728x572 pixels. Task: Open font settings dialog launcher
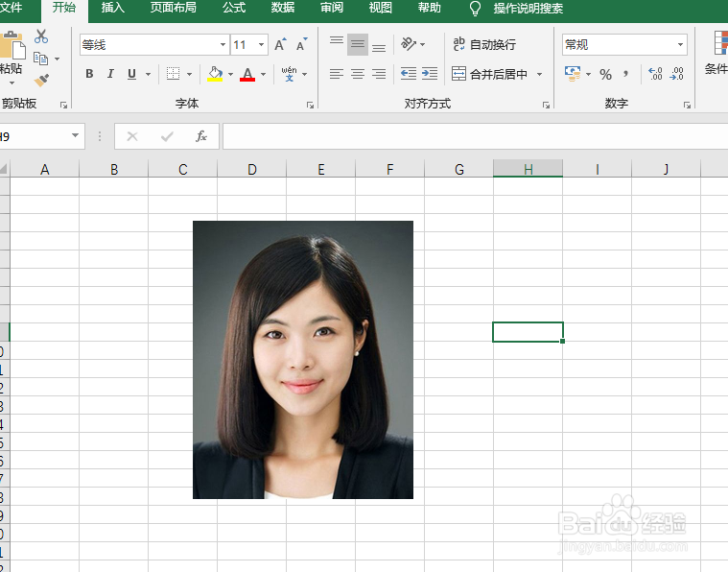(310, 105)
